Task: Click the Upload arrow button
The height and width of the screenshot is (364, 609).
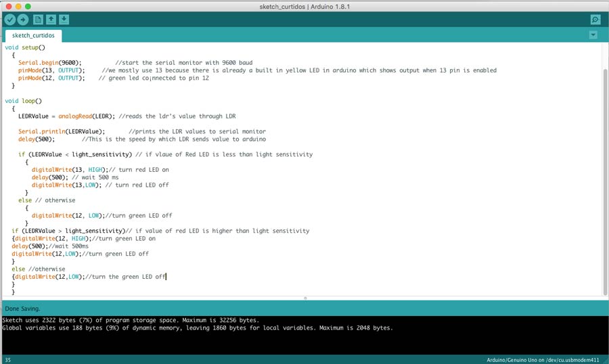Action: (23, 20)
